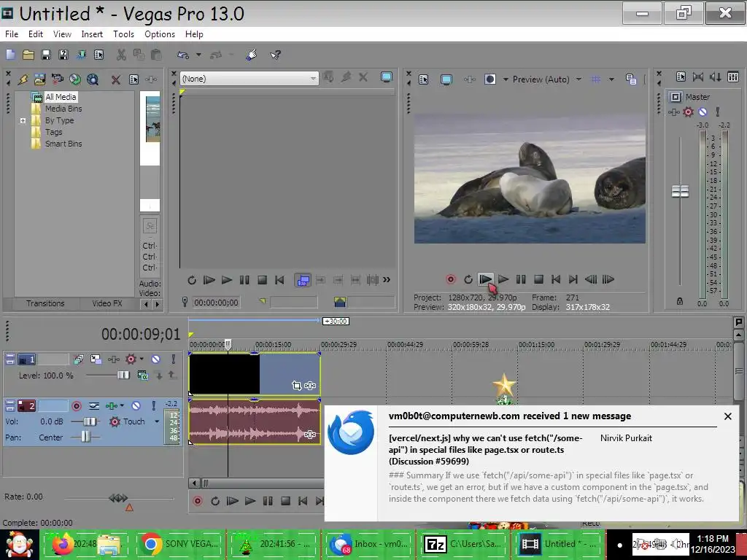The height and width of the screenshot is (560, 747).
Task: Invert phase on audio track 2
Action: click(x=94, y=405)
